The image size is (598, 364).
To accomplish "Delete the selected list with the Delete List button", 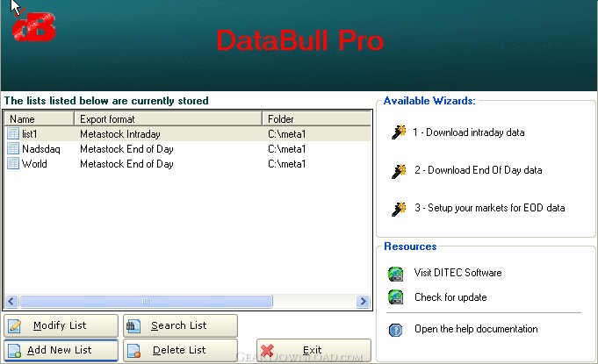I will 180,350.
